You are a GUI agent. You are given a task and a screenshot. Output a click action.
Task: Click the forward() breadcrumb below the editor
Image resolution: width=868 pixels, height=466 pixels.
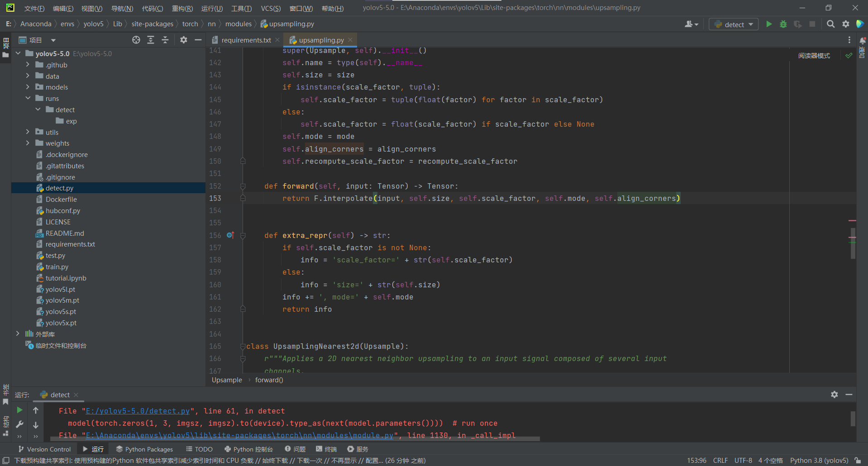pos(269,380)
